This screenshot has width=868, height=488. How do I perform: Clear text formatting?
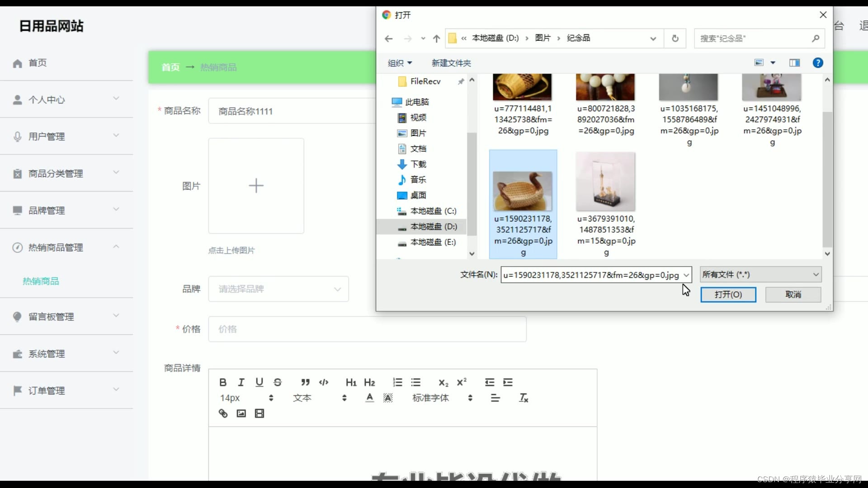[524, 398]
